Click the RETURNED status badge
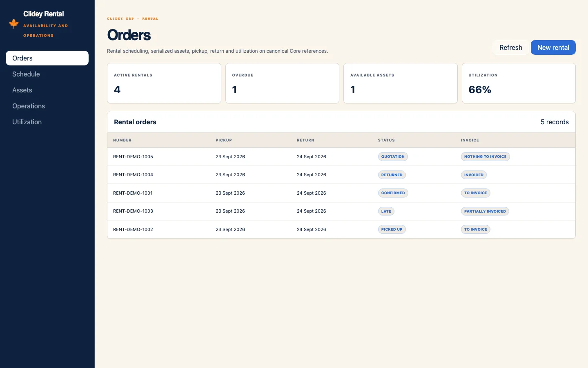The height and width of the screenshot is (368, 588). pos(392,175)
